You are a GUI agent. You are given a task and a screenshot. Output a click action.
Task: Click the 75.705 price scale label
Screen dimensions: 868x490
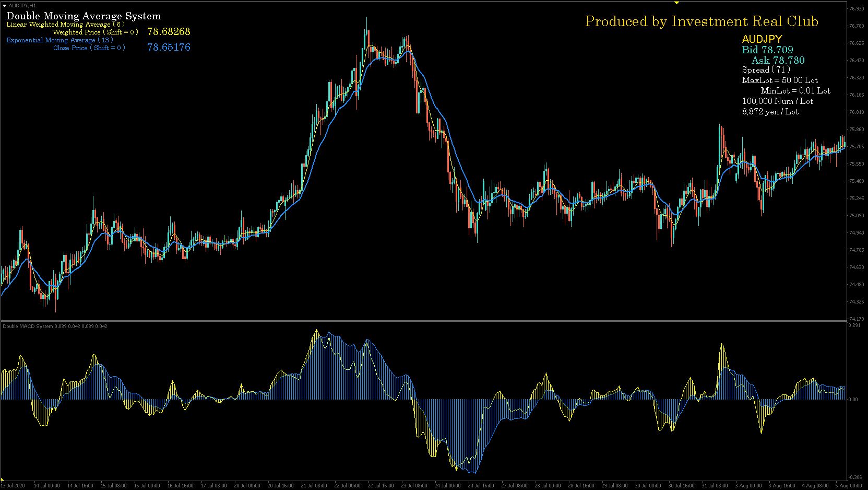pyautogui.click(x=856, y=147)
